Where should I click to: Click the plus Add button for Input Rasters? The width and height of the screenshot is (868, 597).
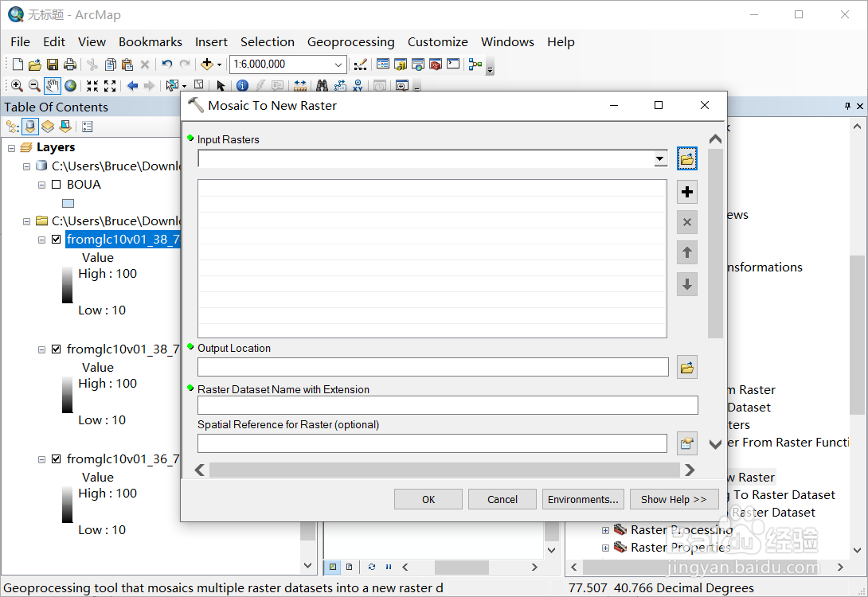pos(687,192)
